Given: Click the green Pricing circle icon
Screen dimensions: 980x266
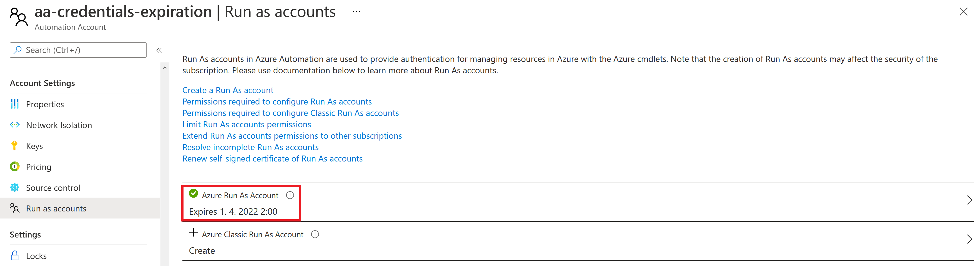Looking at the screenshot, I should [x=14, y=167].
